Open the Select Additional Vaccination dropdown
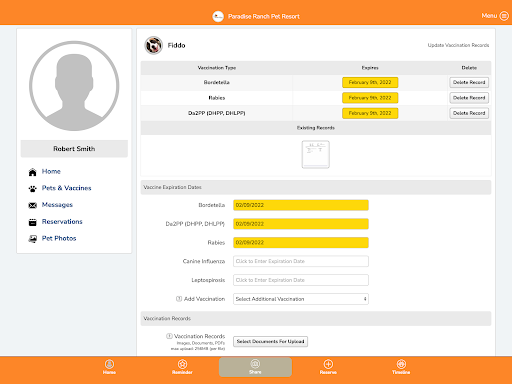 click(301, 299)
